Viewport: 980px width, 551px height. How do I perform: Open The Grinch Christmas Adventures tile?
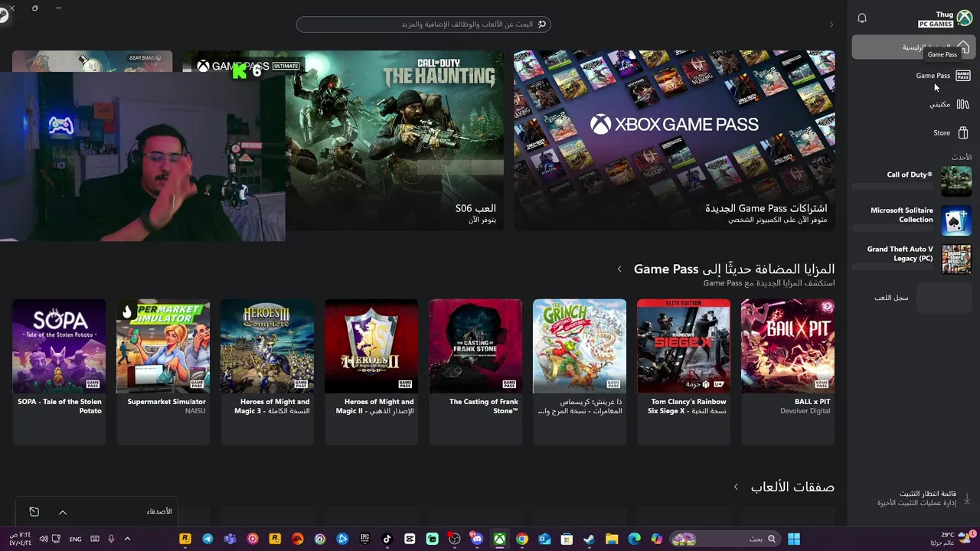pyautogui.click(x=580, y=372)
